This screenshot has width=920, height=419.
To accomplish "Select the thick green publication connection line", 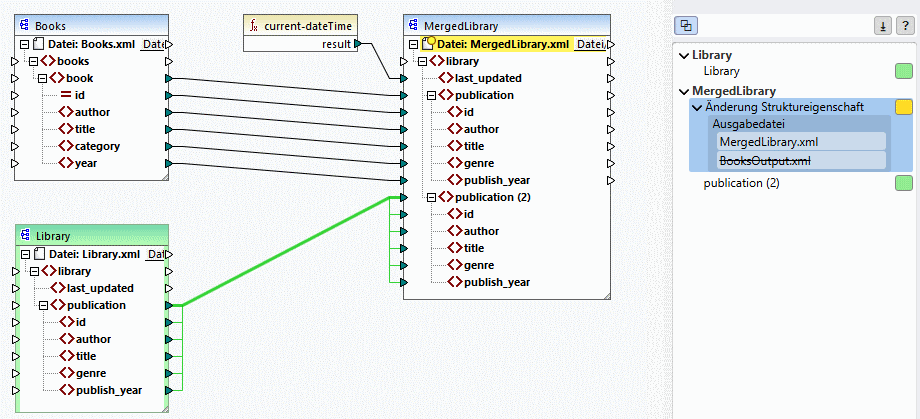I will (286, 251).
